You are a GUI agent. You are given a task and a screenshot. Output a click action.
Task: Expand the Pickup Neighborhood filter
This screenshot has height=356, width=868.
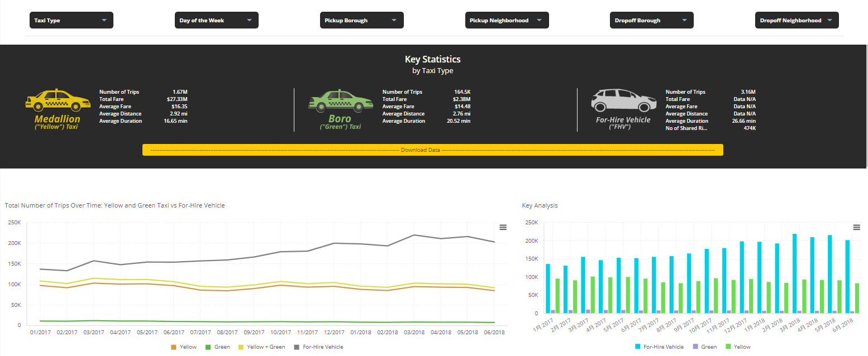click(507, 20)
